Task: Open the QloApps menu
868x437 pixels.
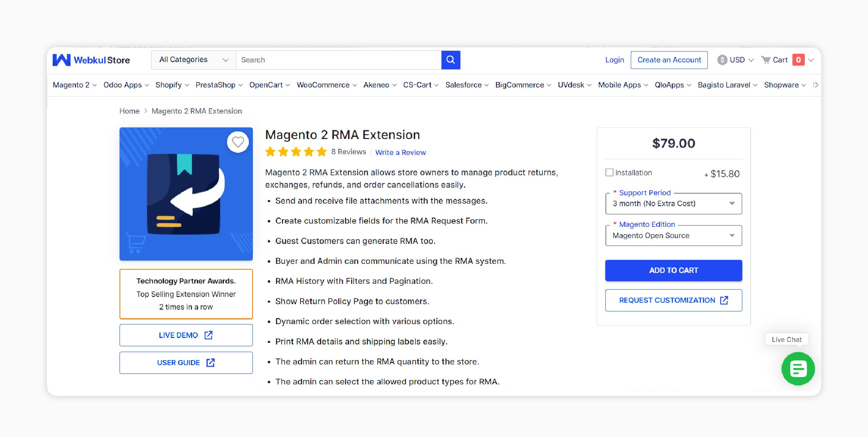Action: [673, 85]
